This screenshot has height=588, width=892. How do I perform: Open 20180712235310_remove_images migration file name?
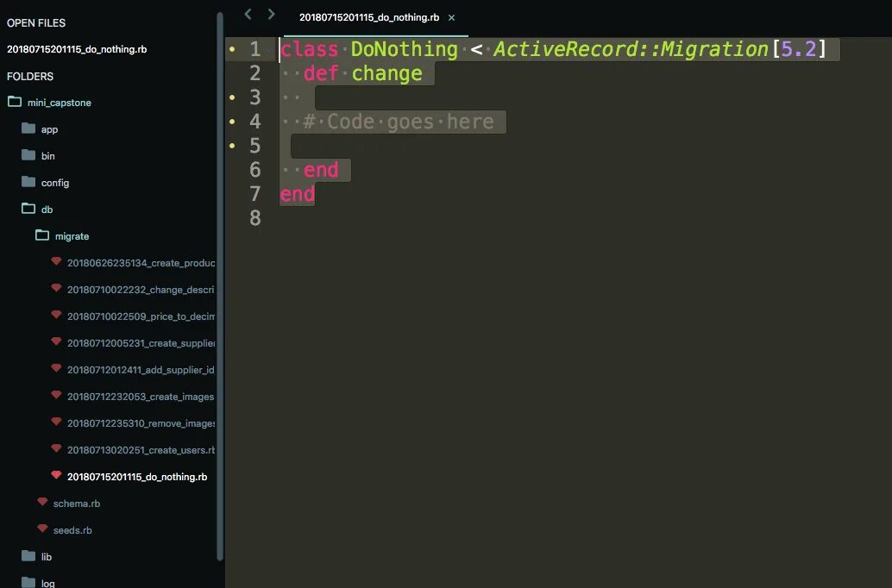(x=141, y=423)
